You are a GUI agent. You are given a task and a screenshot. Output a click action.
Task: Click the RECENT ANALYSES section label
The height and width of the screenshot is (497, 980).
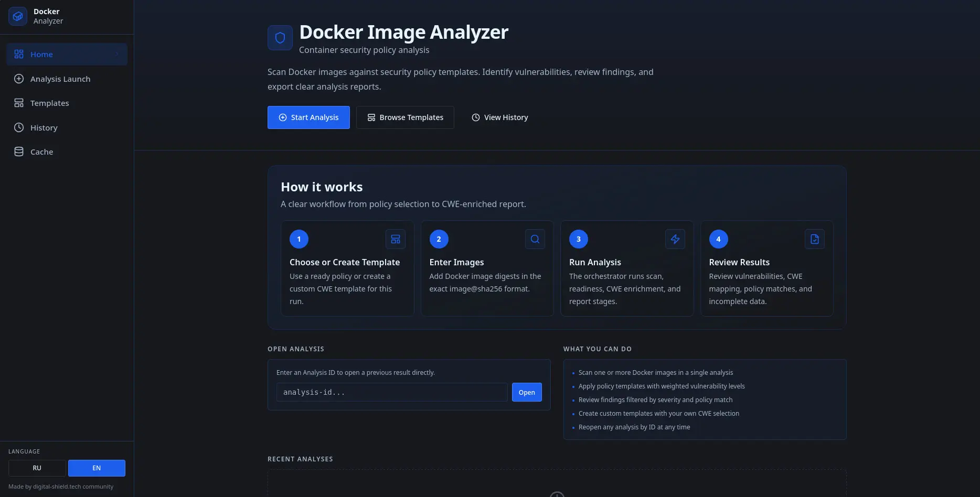point(300,459)
